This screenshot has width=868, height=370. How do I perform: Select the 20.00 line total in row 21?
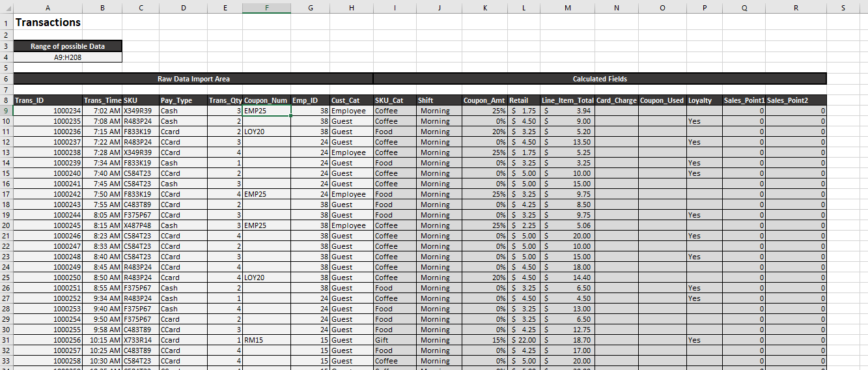click(568, 236)
